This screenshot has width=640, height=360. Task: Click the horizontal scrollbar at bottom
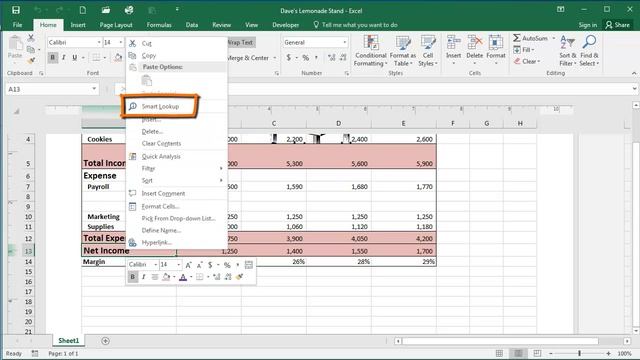tap(500, 341)
